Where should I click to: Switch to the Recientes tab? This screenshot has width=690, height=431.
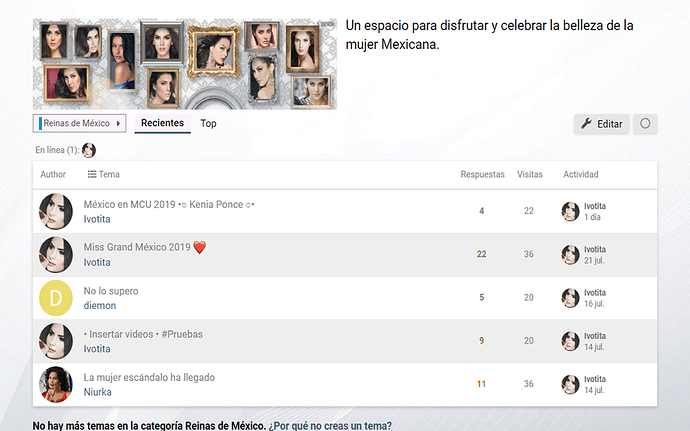point(162,123)
